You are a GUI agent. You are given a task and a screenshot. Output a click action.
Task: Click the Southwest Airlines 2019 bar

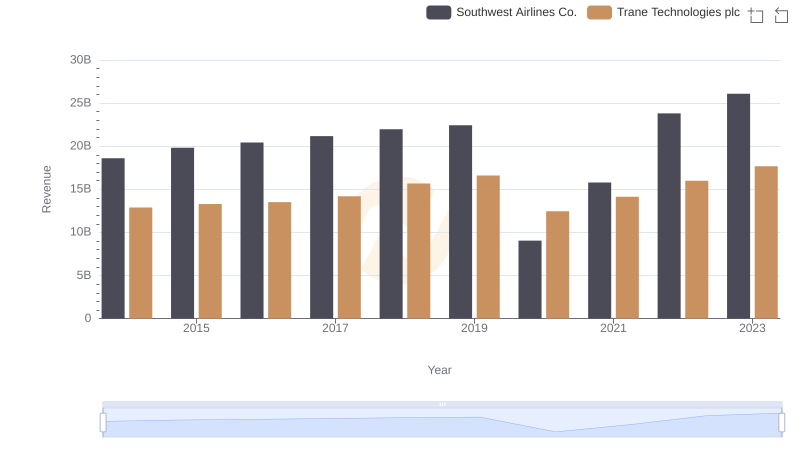click(461, 222)
